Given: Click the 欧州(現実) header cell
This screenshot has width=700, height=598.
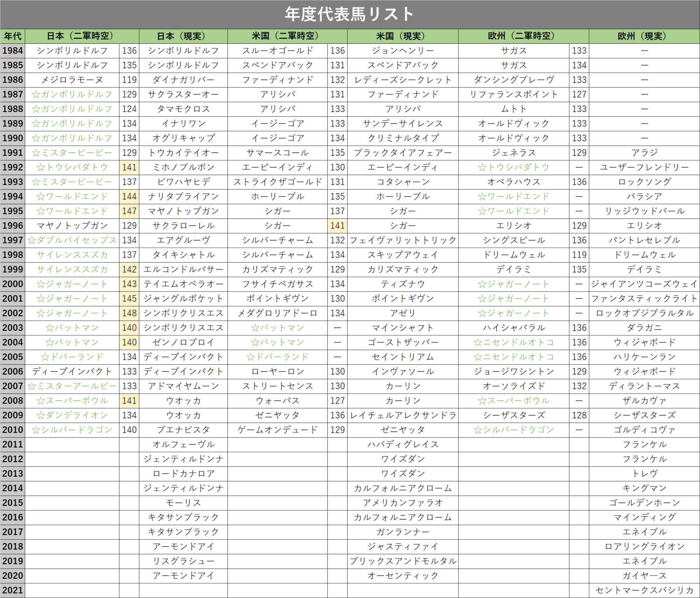Looking at the screenshot, I should (x=644, y=36).
